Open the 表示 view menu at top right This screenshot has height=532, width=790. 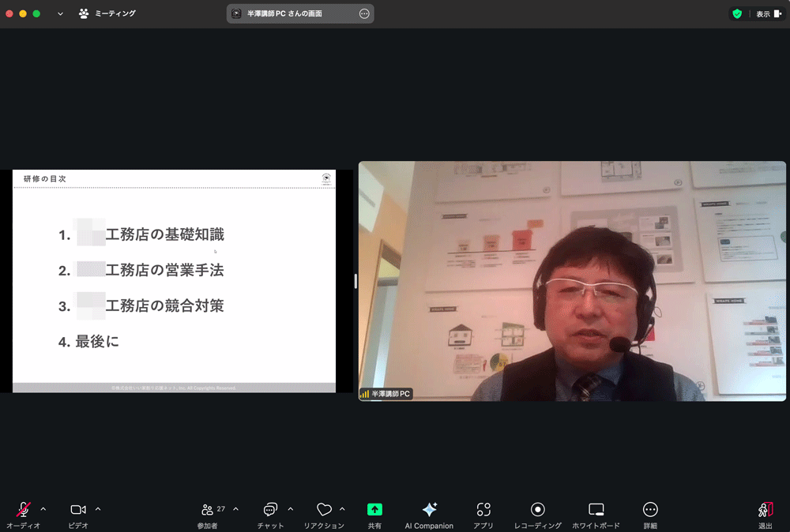(768, 13)
